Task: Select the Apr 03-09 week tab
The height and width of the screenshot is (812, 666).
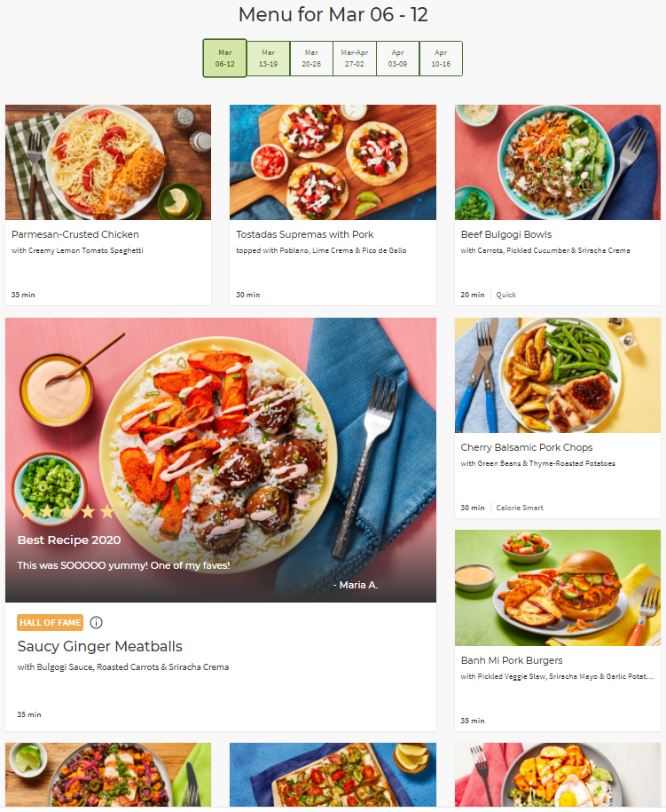Action: (397, 58)
